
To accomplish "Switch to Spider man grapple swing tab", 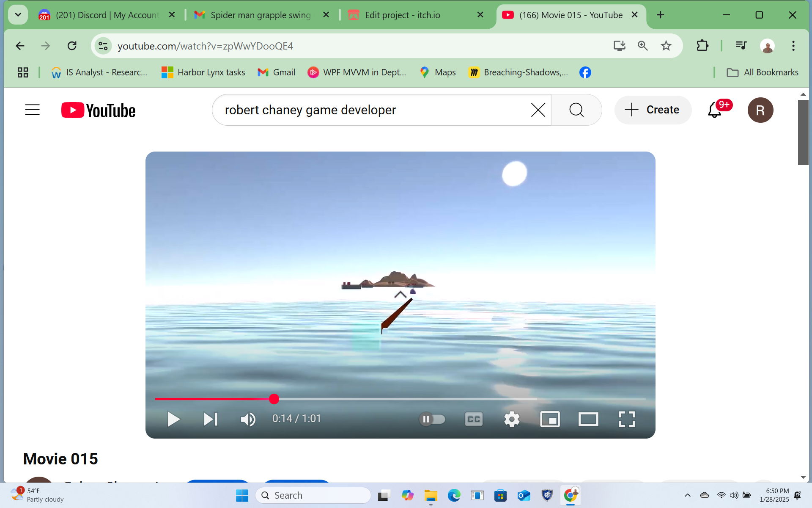I will click(x=260, y=15).
